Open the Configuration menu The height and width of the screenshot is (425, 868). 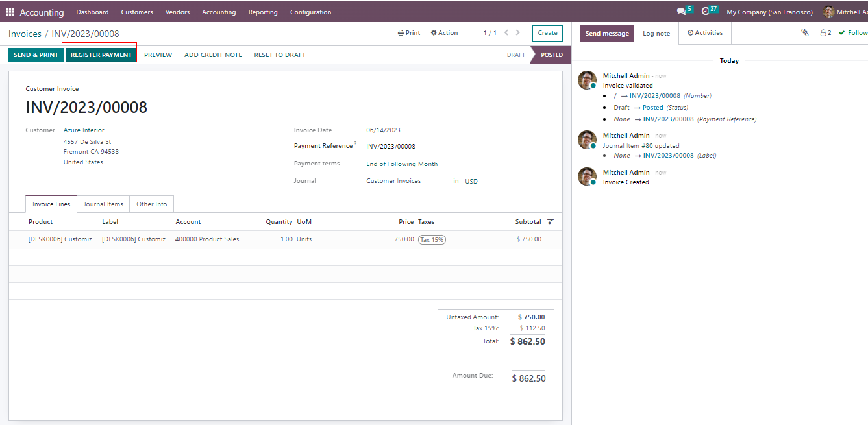click(x=310, y=12)
